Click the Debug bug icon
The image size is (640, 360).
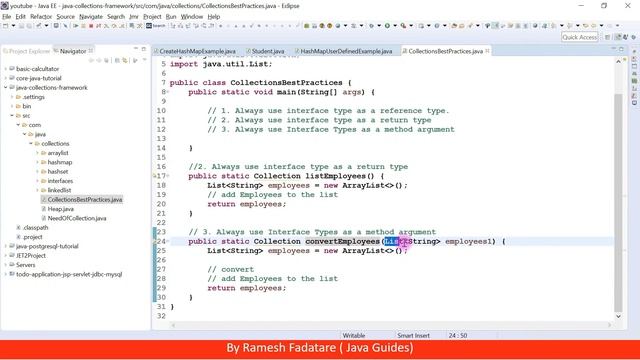tap(371, 26)
